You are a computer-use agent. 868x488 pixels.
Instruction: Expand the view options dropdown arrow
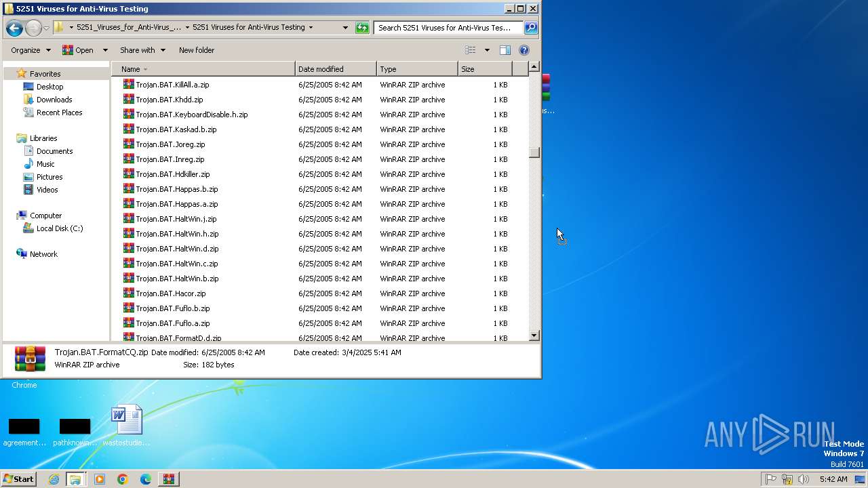(x=487, y=50)
